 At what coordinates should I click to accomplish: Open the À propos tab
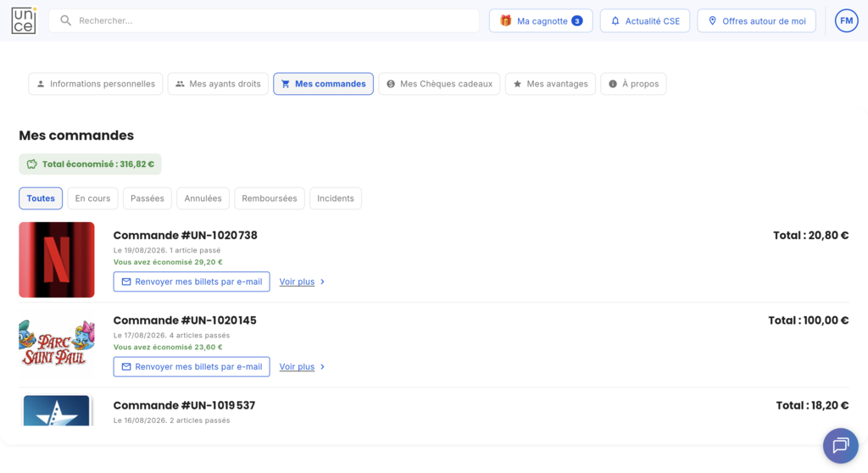[x=633, y=84]
